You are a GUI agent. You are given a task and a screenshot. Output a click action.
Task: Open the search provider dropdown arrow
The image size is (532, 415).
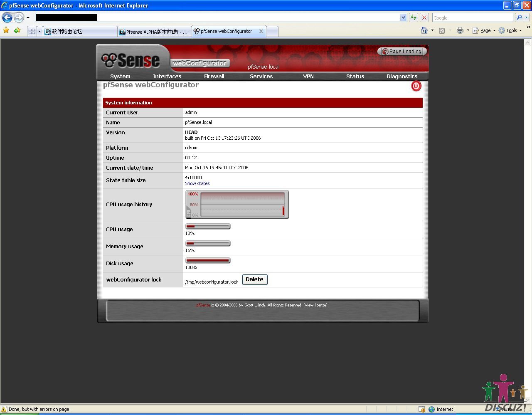tap(527, 17)
